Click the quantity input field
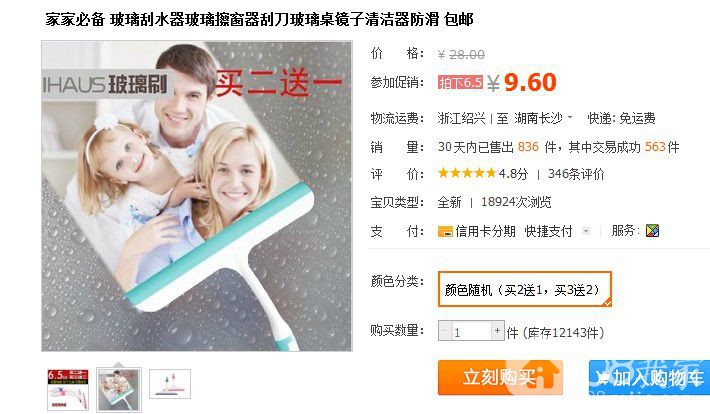This screenshot has height=414, width=710. [x=471, y=331]
